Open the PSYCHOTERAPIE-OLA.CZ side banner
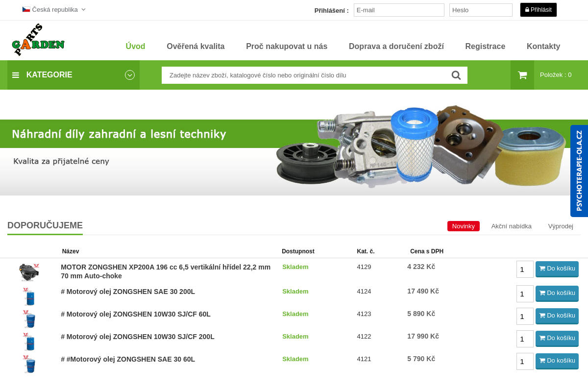Image resolution: width=588 pixels, height=392 pixels. coord(579,171)
